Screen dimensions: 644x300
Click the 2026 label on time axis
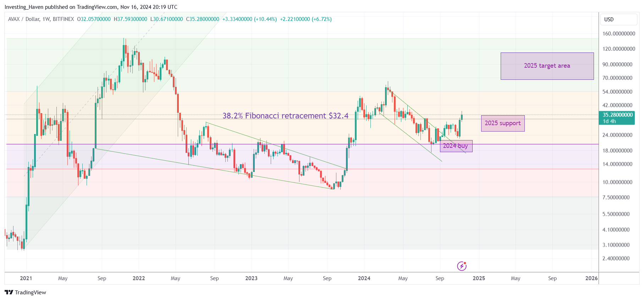(591, 278)
